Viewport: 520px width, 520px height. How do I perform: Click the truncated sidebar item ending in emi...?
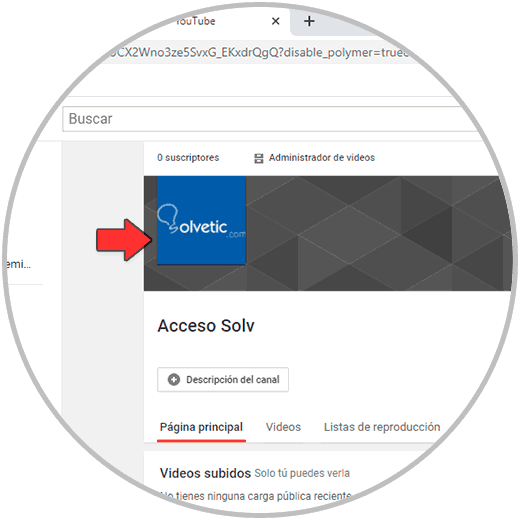tap(19, 264)
